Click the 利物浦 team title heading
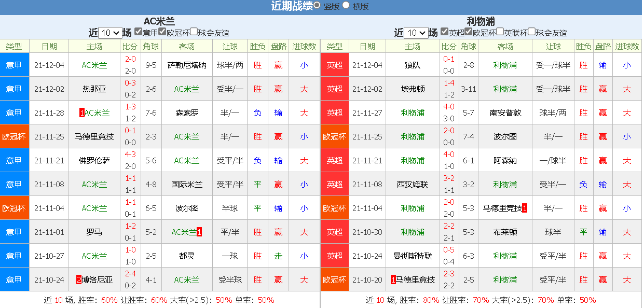Screen dimensions: 644x308 481,21
